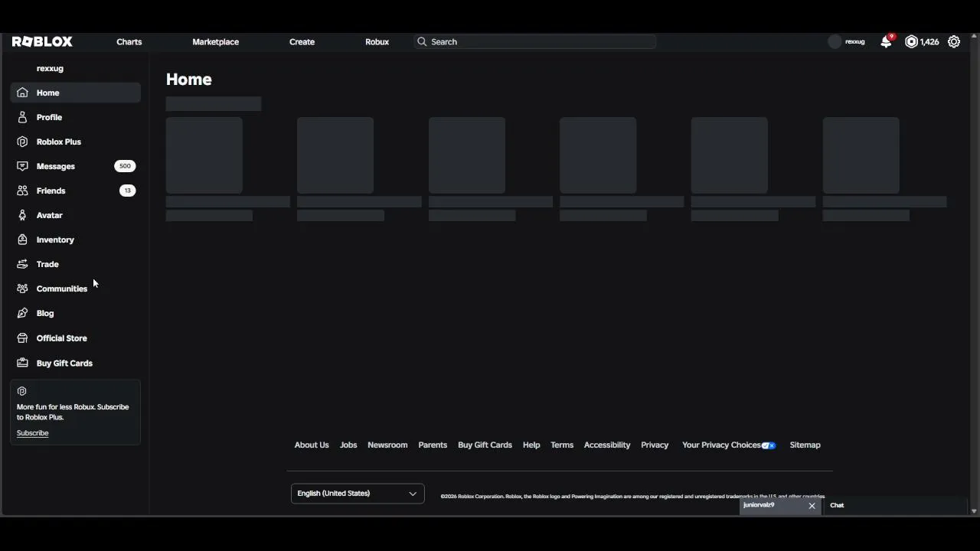980x551 pixels.
Task: Open the Help footer link
Action: (531, 445)
